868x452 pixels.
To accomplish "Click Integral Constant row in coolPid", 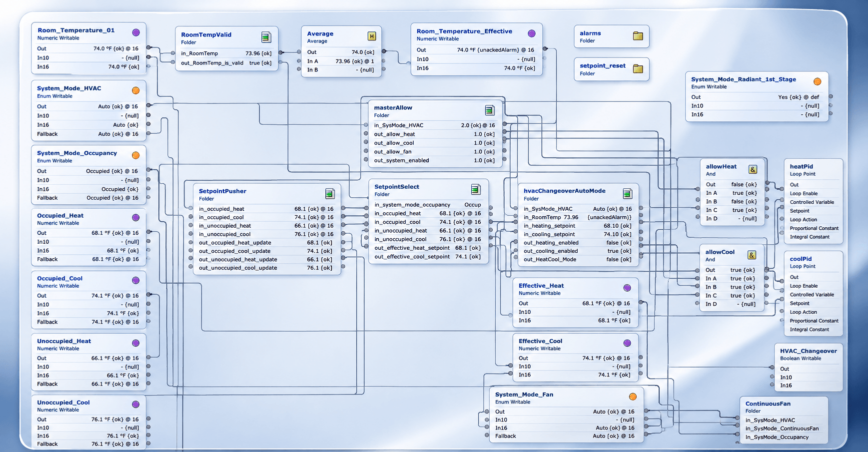I will click(x=813, y=330).
